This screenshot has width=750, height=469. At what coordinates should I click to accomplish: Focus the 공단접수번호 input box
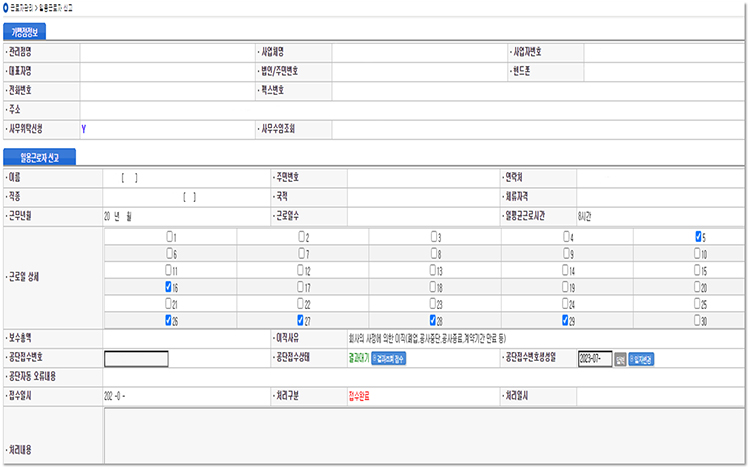[x=136, y=359]
